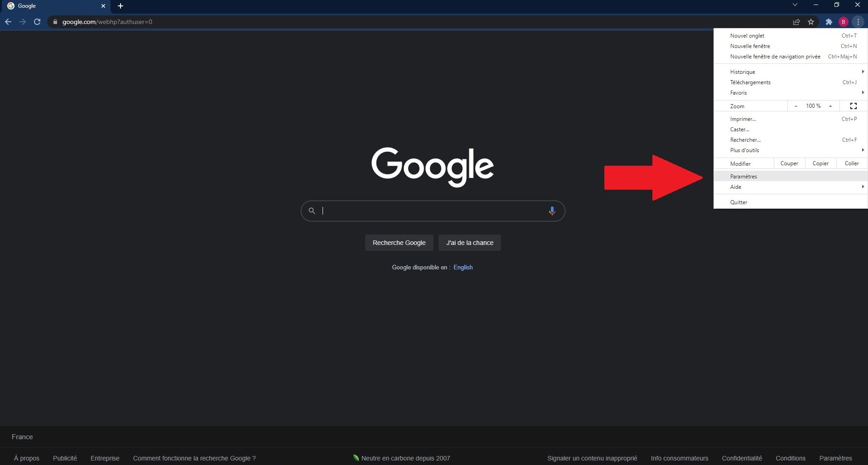The height and width of the screenshot is (465, 868).
Task: Reload the page with the refresh icon
Action: click(x=37, y=22)
